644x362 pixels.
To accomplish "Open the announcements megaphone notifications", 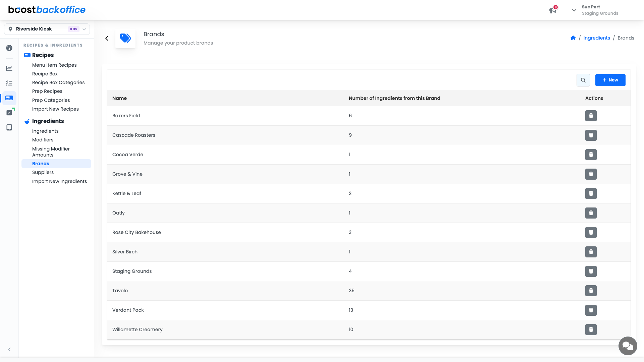I will [553, 10].
